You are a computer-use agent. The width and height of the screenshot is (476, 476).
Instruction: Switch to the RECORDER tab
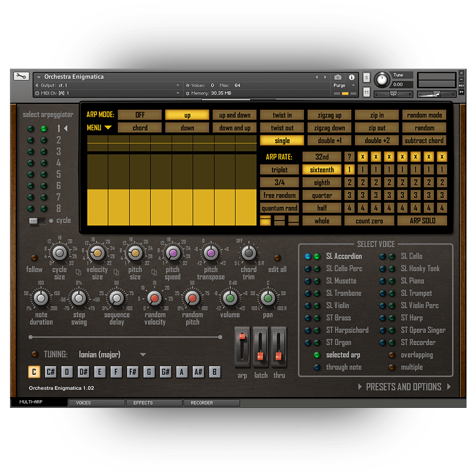pyautogui.click(x=211, y=403)
